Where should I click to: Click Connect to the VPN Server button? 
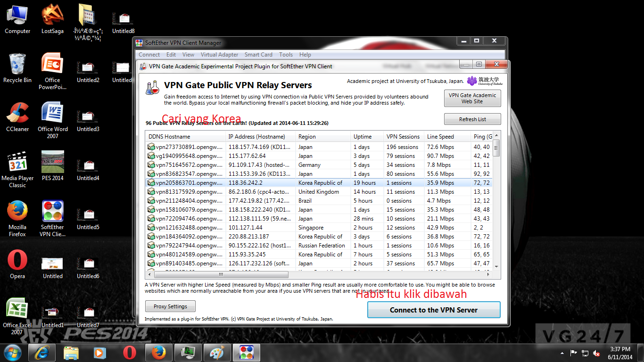click(x=434, y=310)
